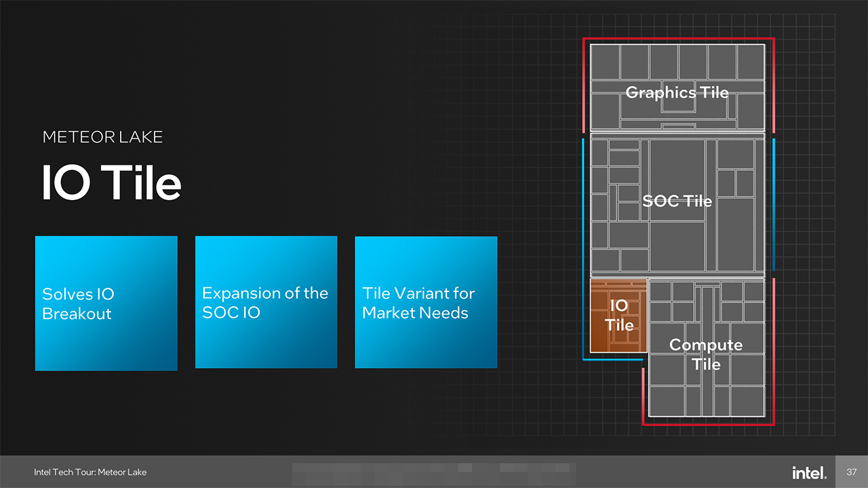The image size is (868, 488).
Task: Click the Intel logo in footer
Action: [x=808, y=472]
